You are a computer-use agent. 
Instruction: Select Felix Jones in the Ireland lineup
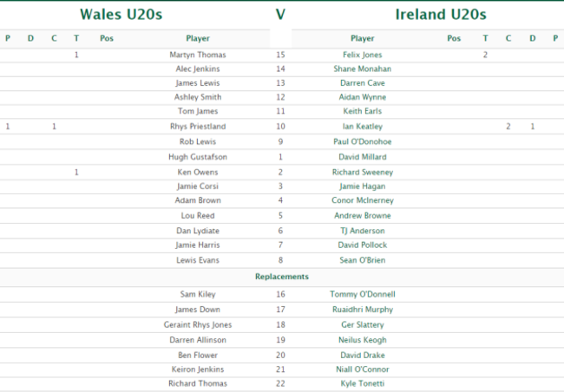(363, 55)
